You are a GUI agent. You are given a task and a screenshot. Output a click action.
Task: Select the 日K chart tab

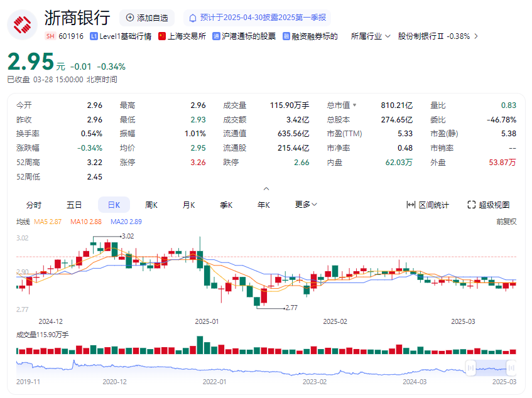click(114, 205)
